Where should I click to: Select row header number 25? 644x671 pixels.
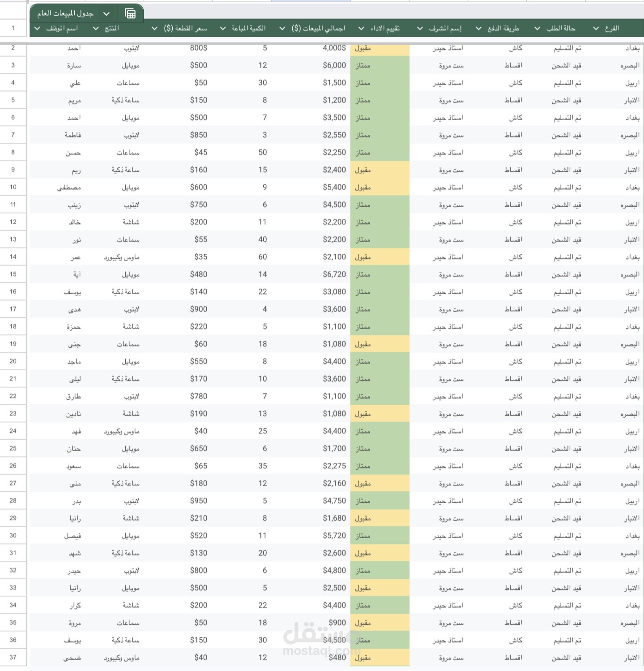13,448
